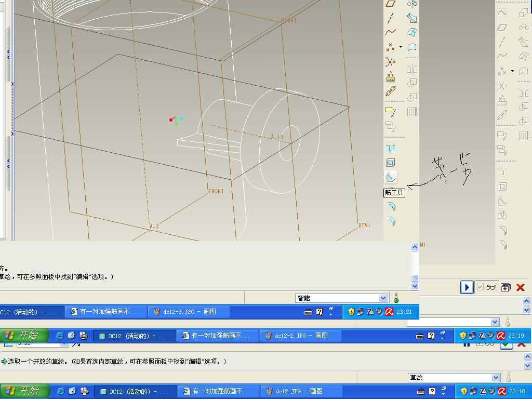Click message area scrollbar up arrow
The height and width of the screenshot is (399, 532).
pos(415,247)
